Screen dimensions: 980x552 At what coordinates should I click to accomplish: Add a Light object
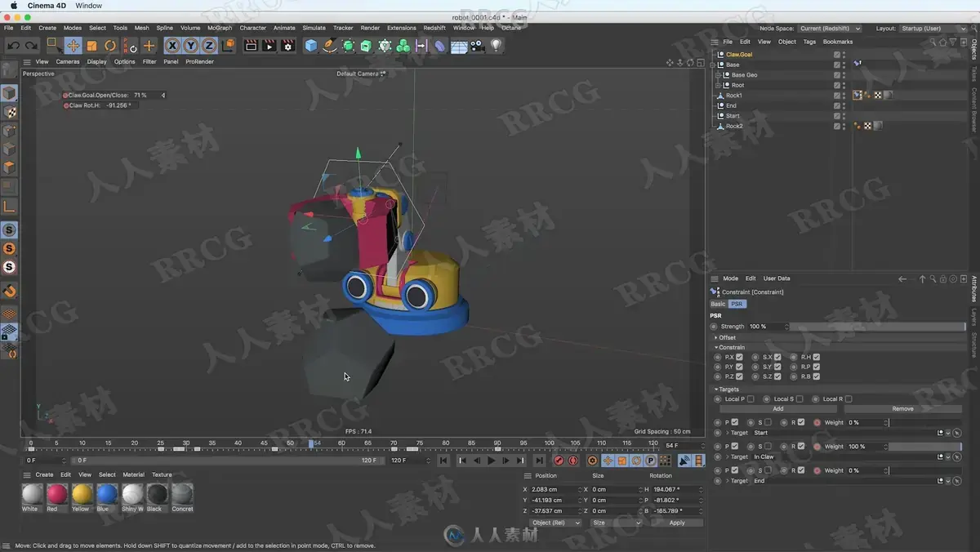[x=496, y=46]
